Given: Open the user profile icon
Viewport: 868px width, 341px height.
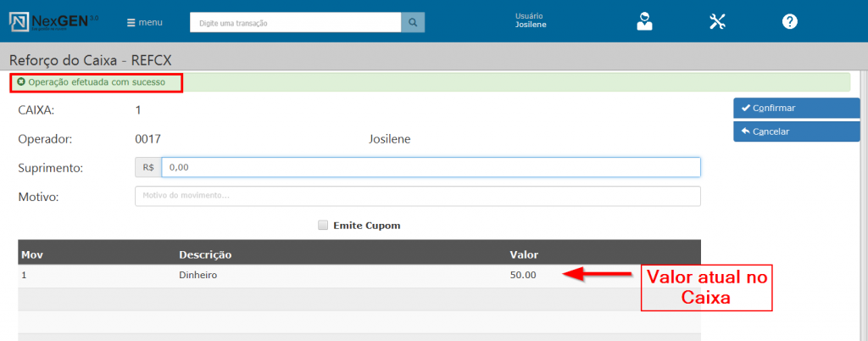Looking at the screenshot, I should [x=645, y=22].
